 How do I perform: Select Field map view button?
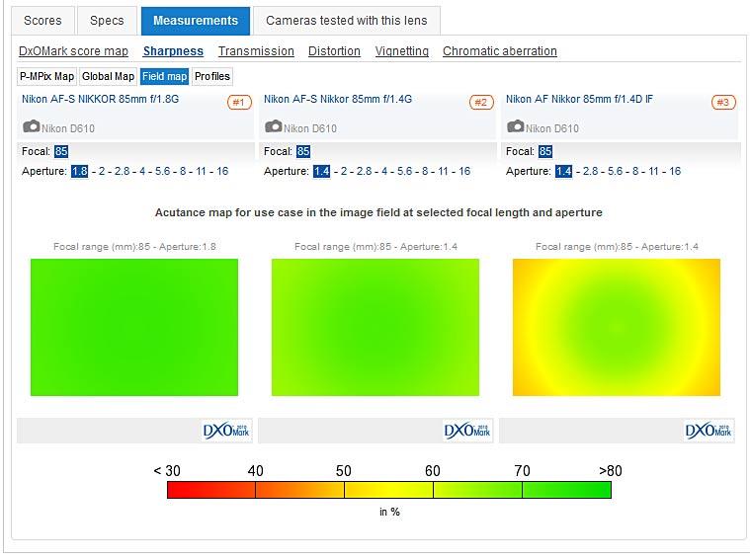[165, 76]
